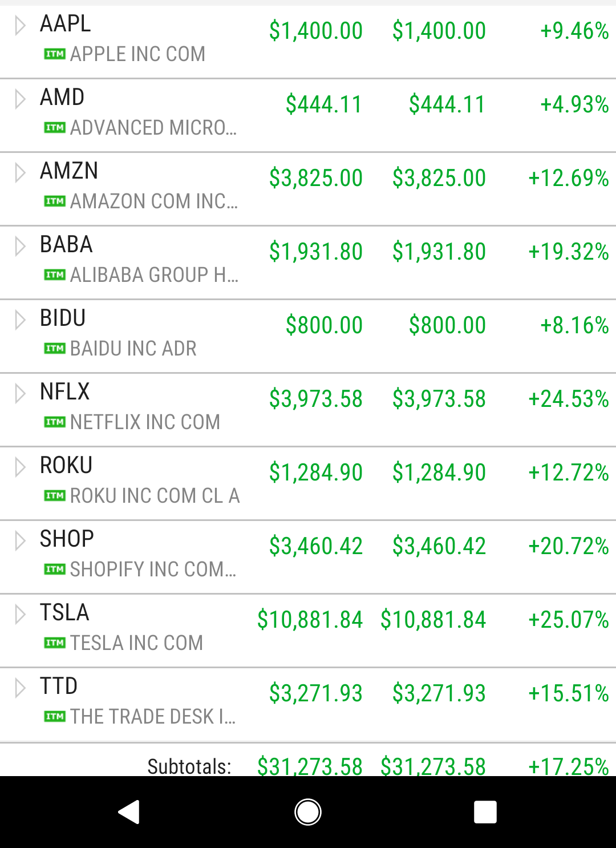Tap the recent apps square button

pos(485,812)
